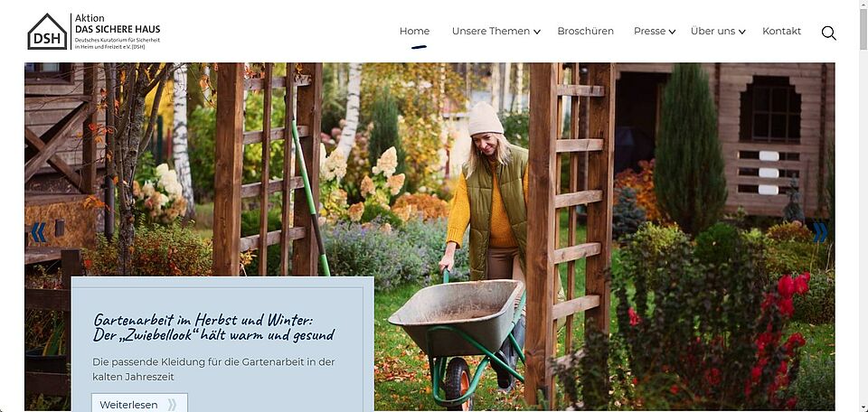Click the scrollbar up arrow
Image resolution: width=868 pixels, height=412 pixels.
click(x=863, y=5)
